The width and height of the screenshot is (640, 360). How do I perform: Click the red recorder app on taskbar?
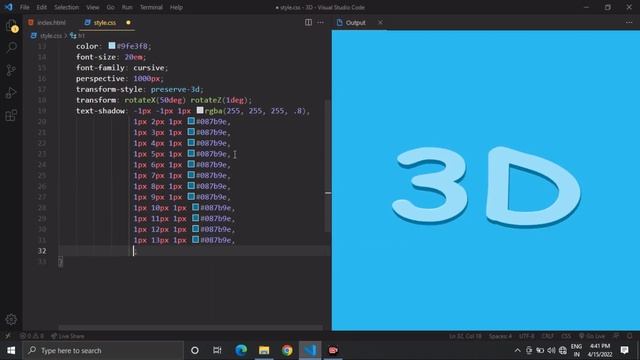coord(333,350)
